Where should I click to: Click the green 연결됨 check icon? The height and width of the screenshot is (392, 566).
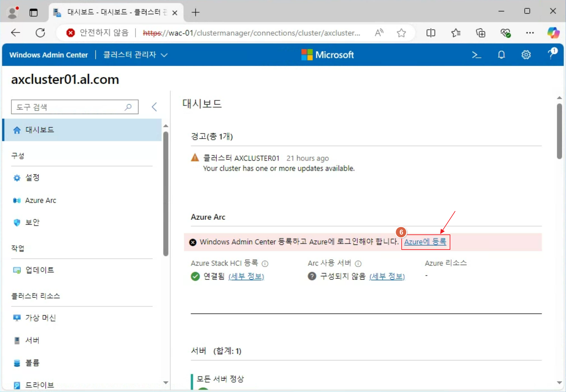(195, 276)
